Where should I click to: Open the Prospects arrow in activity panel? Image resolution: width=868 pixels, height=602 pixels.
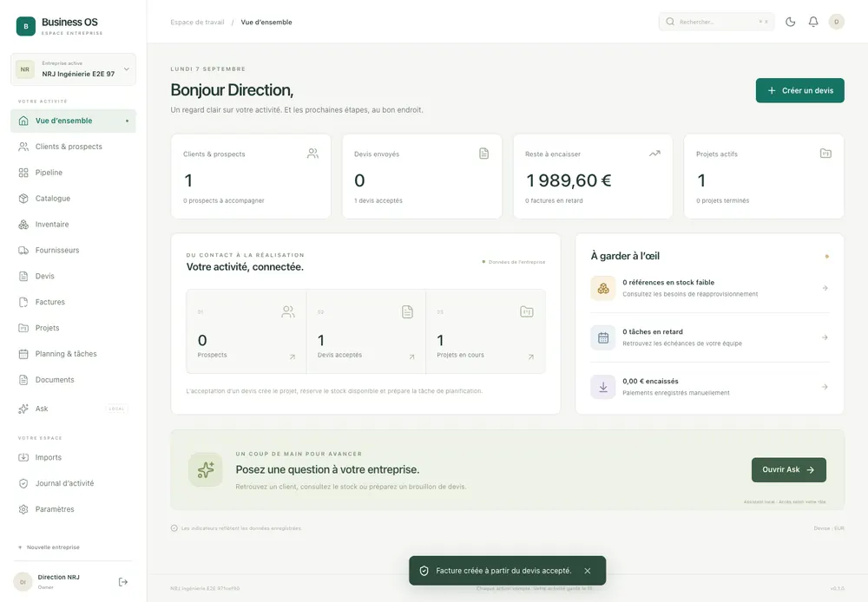click(x=293, y=357)
